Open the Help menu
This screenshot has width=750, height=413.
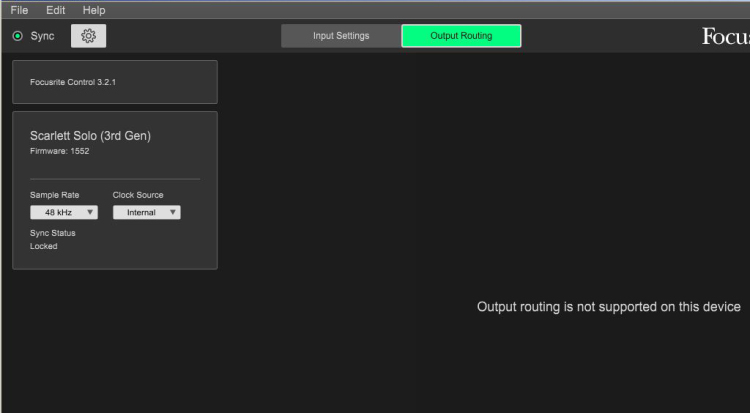pyautogui.click(x=93, y=10)
